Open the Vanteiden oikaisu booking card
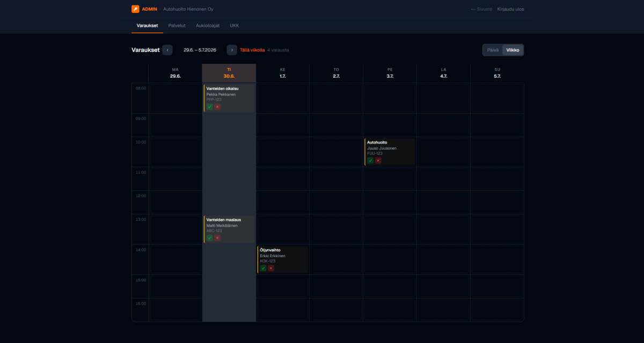 [x=229, y=98]
